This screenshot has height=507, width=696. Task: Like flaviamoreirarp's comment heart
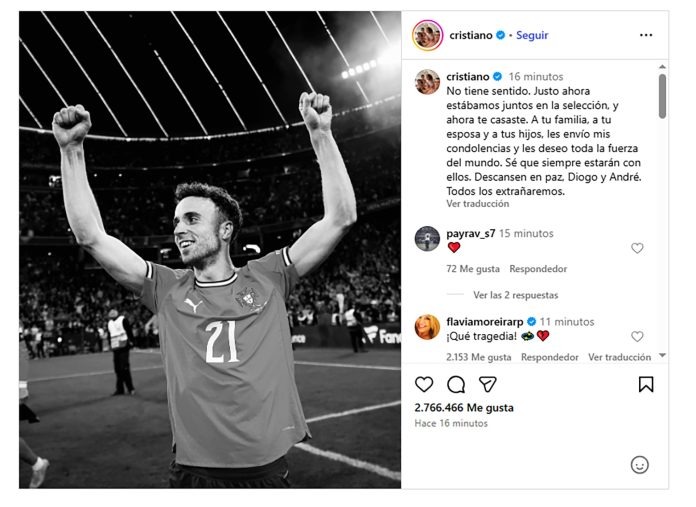(x=637, y=337)
